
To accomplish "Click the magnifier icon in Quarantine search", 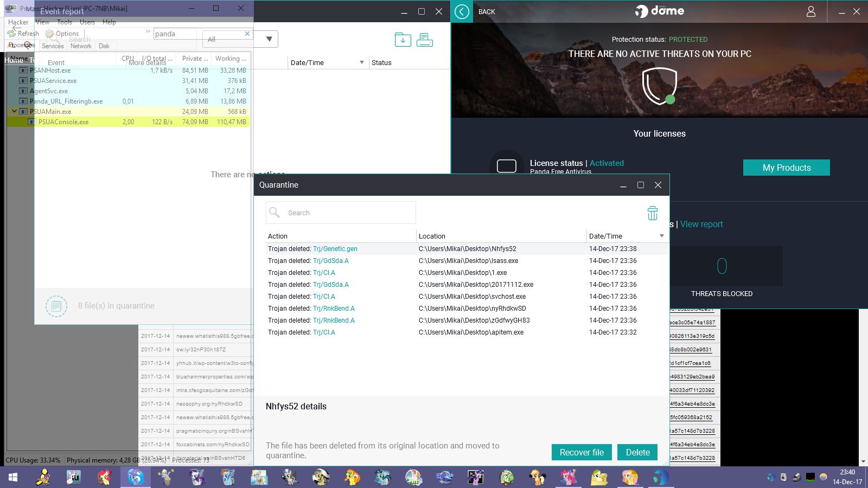I will point(275,213).
